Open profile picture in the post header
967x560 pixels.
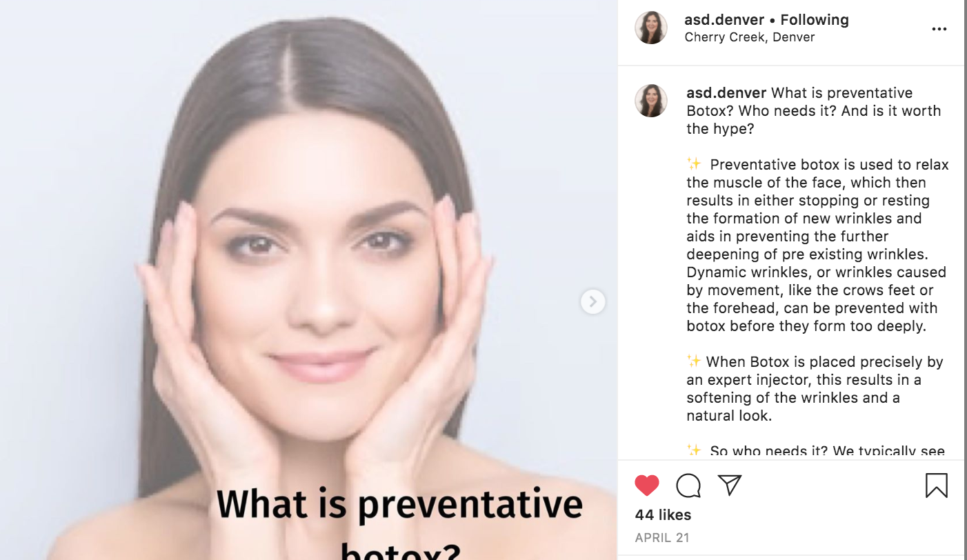tap(651, 28)
